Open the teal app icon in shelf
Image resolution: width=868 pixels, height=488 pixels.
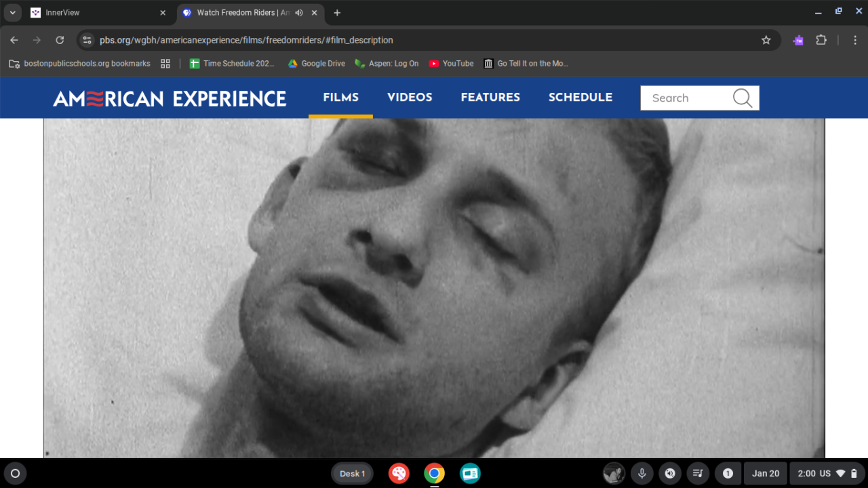tap(470, 474)
